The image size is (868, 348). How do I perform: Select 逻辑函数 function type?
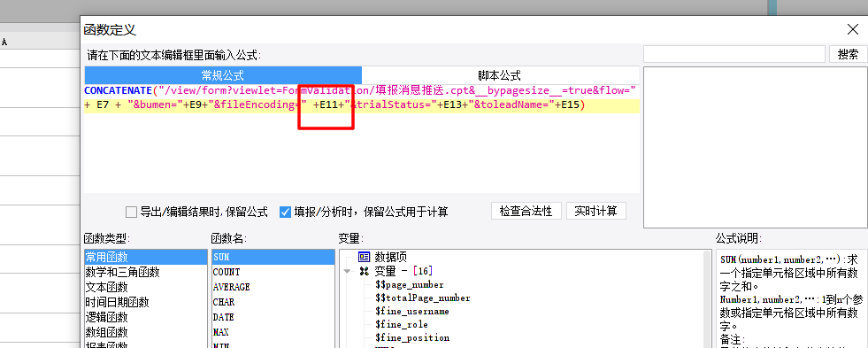pyautogui.click(x=146, y=317)
